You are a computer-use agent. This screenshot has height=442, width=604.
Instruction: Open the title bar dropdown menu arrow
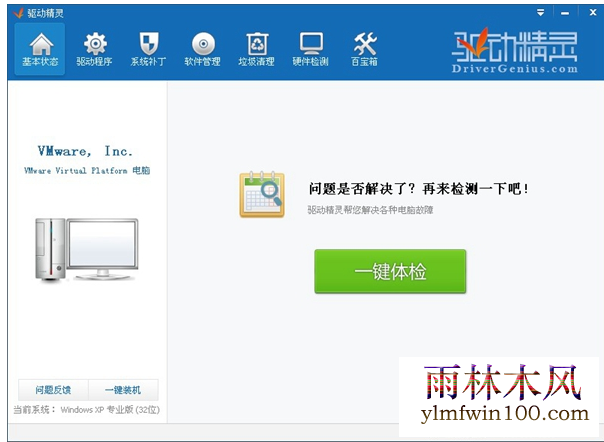541,13
